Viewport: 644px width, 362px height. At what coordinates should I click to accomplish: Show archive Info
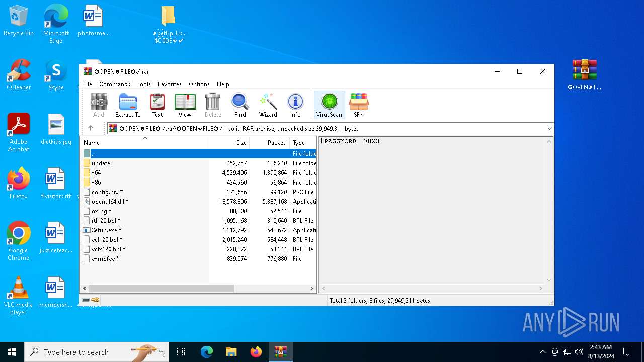(x=295, y=106)
